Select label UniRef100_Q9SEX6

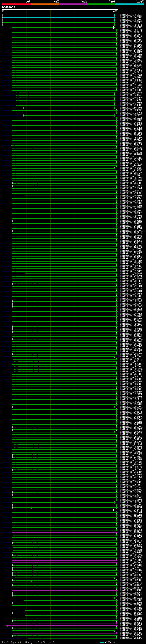(x=131, y=309)
